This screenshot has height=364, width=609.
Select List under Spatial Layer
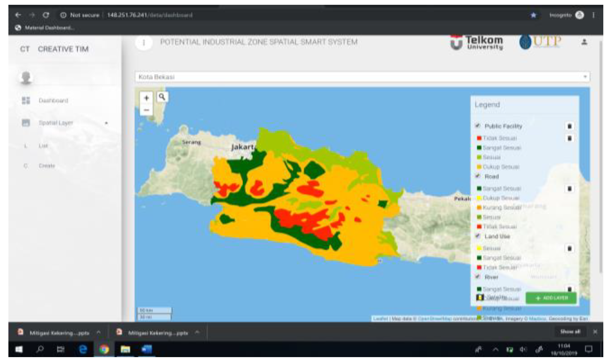(x=43, y=146)
